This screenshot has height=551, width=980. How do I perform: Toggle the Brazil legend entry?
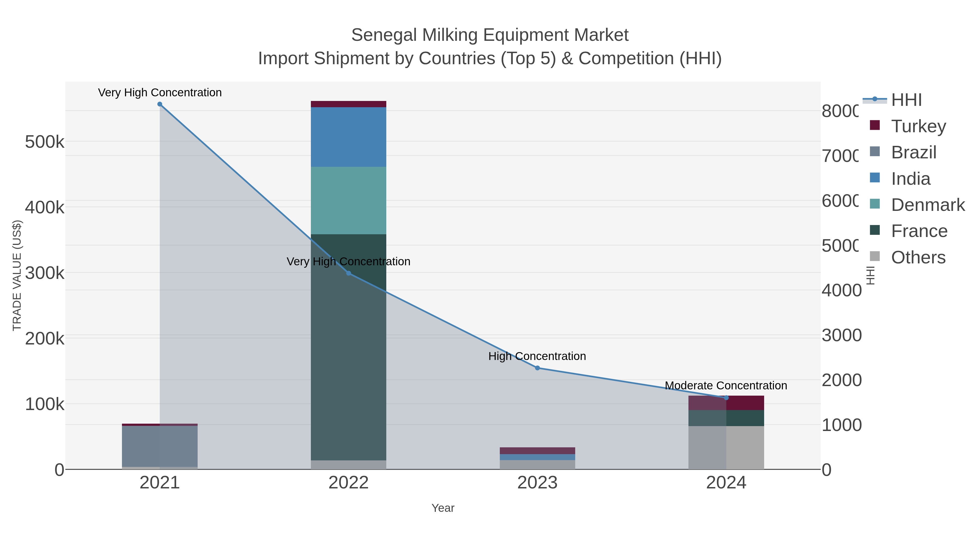[x=903, y=152]
